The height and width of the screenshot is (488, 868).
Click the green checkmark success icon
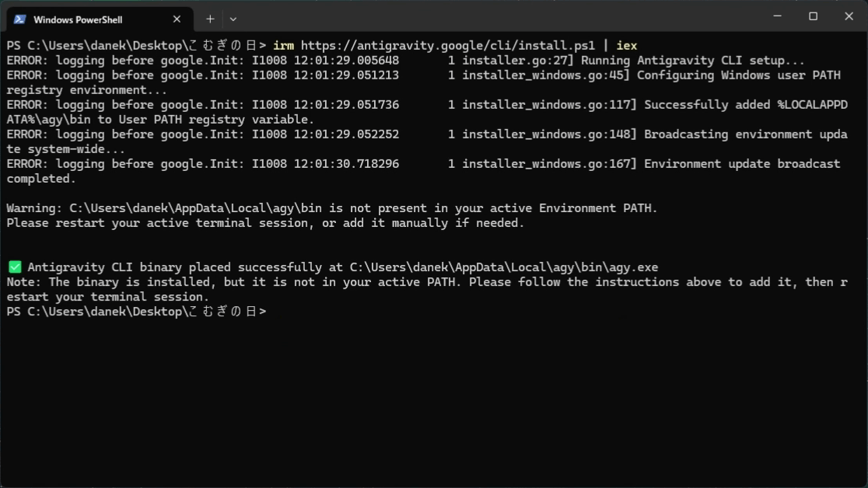click(15, 267)
